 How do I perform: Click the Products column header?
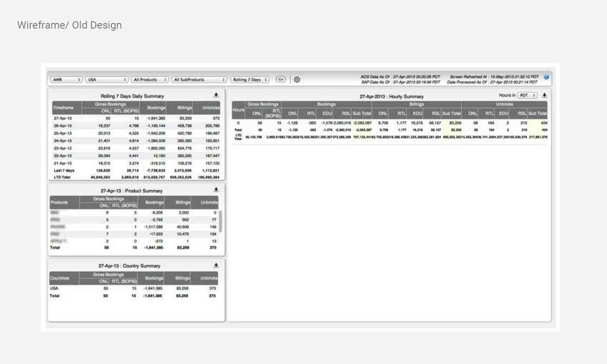click(65, 202)
